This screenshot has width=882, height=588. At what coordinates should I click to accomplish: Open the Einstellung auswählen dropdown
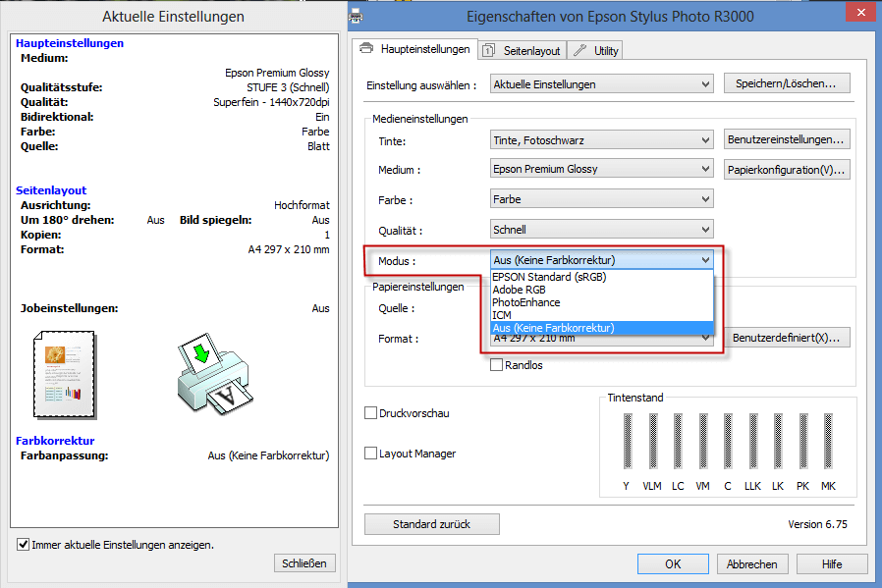(x=601, y=84)
